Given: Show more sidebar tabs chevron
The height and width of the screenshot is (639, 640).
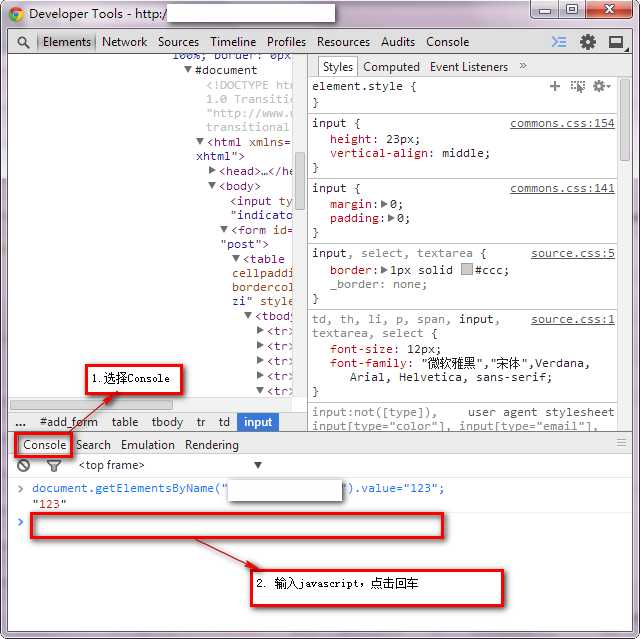Looking at the screenshot, I should (x=523, y=66).
